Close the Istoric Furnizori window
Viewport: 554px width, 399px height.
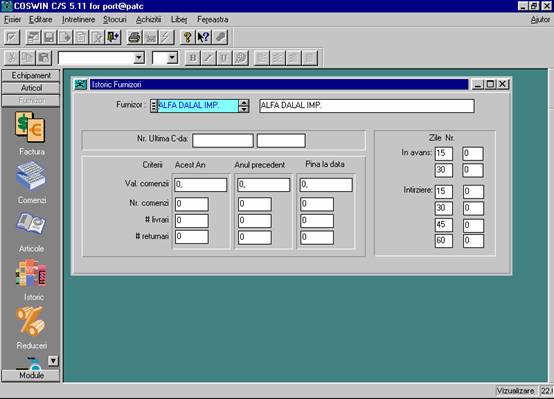coord(503,84)
